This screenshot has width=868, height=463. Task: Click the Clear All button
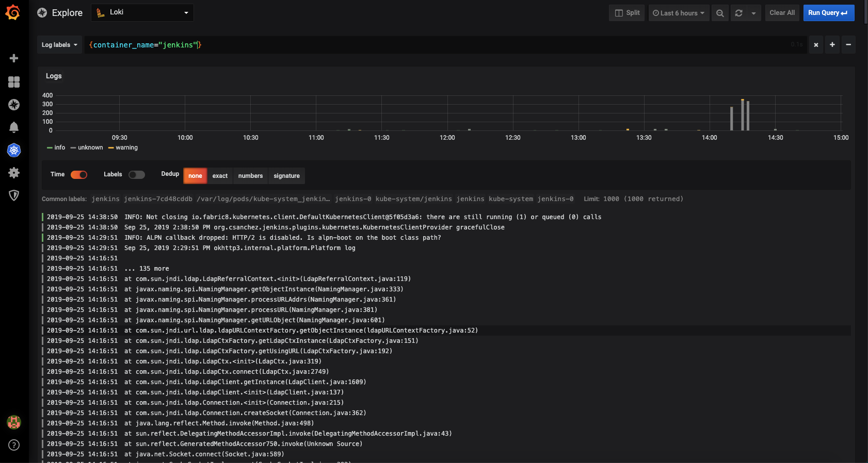(782, 13)
